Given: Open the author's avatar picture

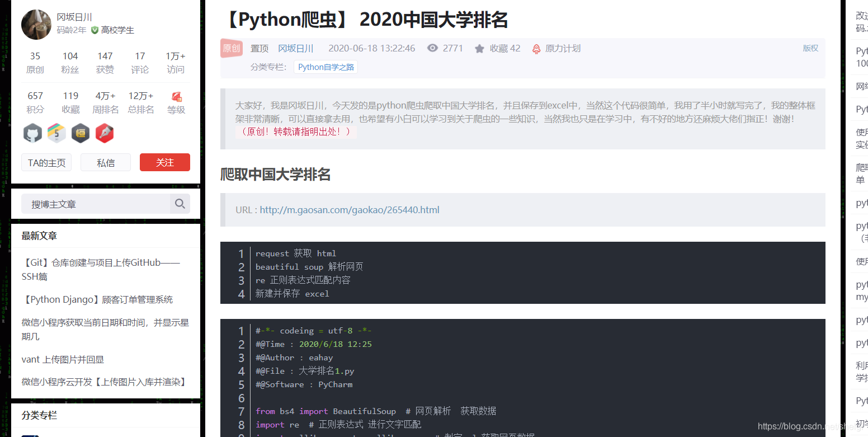Looking at the screenshot, I should pyautogui.click(x=36, y=24).
